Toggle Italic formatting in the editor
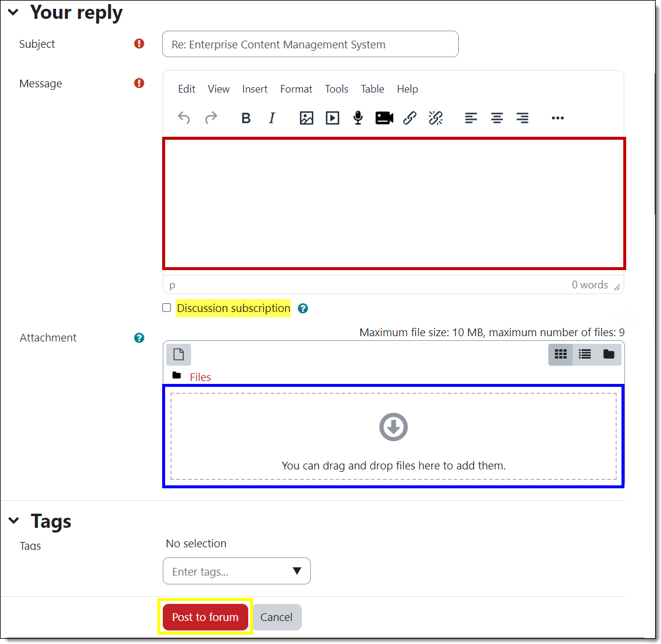Image resolution: width=661 pixels, height=644 pixels. click(272, 118)
